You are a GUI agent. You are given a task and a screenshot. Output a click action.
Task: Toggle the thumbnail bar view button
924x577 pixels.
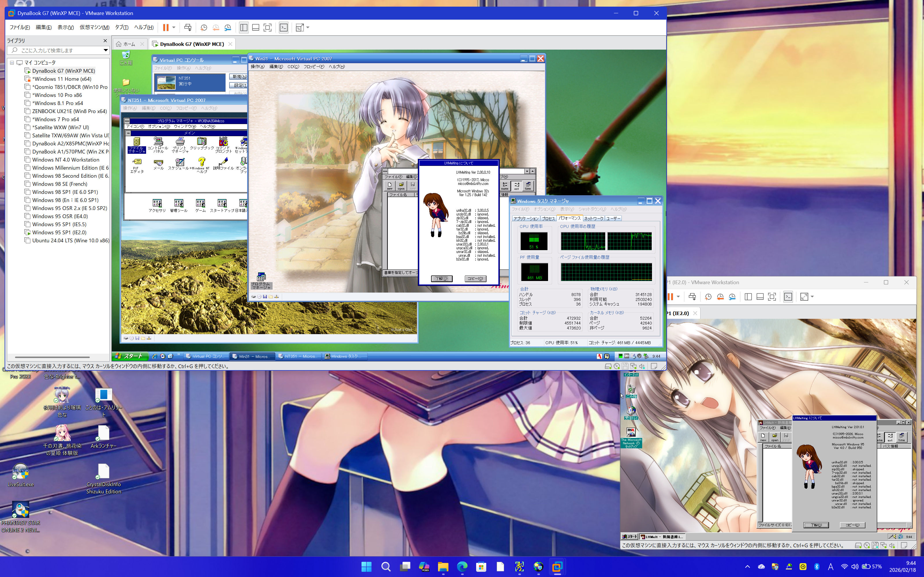coord(256,27)
